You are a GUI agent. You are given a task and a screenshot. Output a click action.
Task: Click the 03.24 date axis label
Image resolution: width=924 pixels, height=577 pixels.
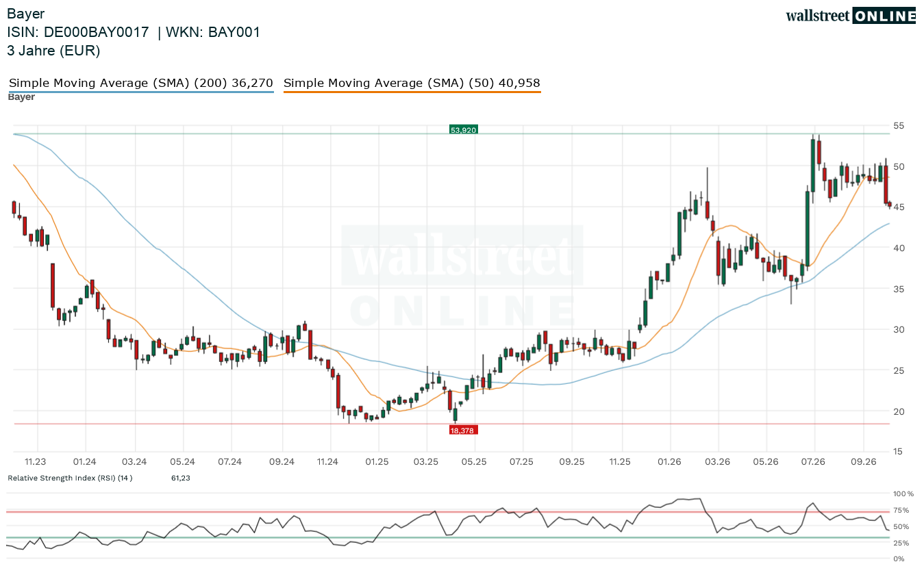134,462
